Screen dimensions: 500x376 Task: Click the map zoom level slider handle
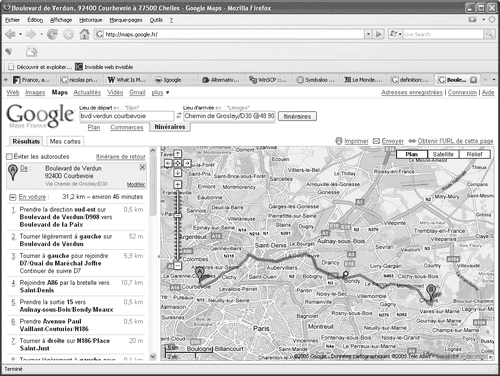[178, 216]
